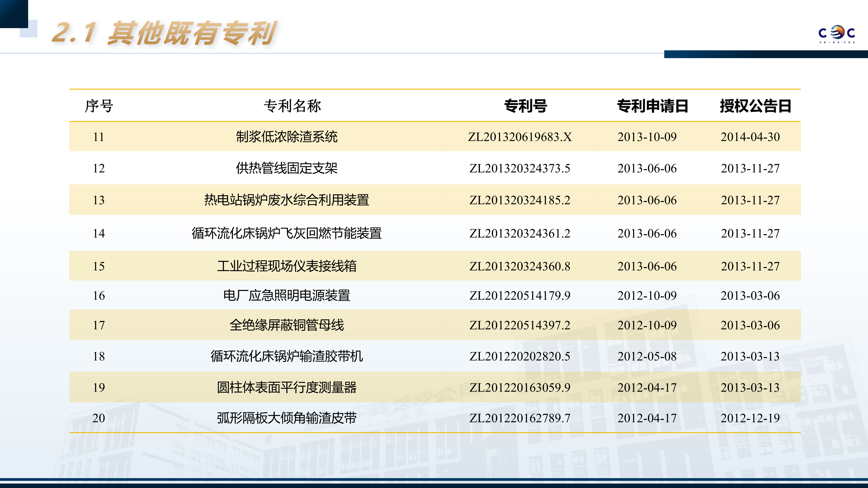
Task: Click the CEC company logo
Action: (837, 34)
